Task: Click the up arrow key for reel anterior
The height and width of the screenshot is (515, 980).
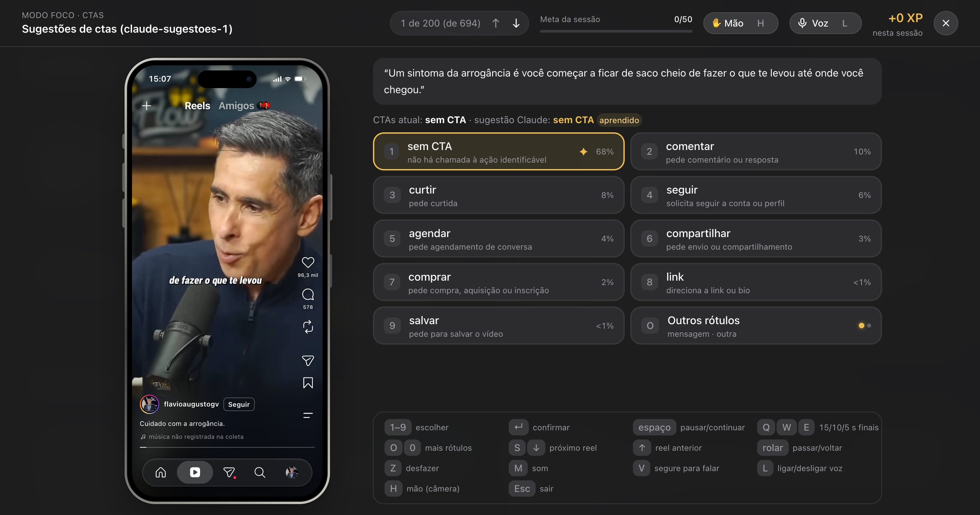Action: pyautogui.click(x=642, y=448)
